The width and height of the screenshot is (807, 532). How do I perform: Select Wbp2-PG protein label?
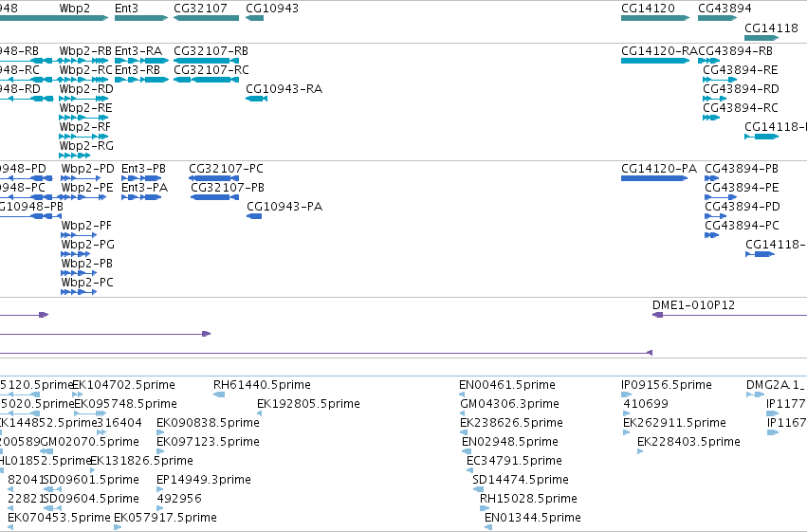tap(87, 245)
